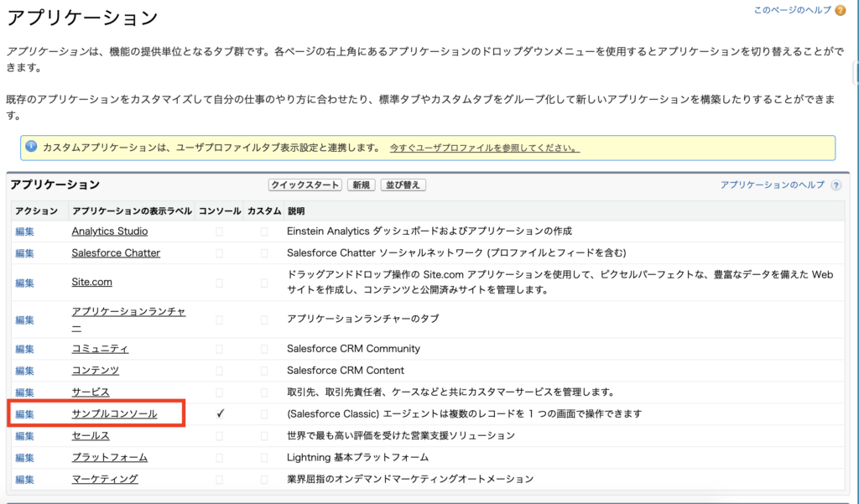The height and width of the screenshot is (504, 859).
Task: Click the アプリケーションランチャーのタブ description
Action: coord(362,319)
